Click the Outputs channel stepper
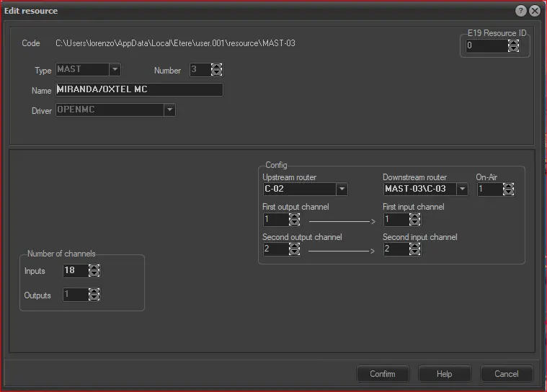 [x=94, y=295]
